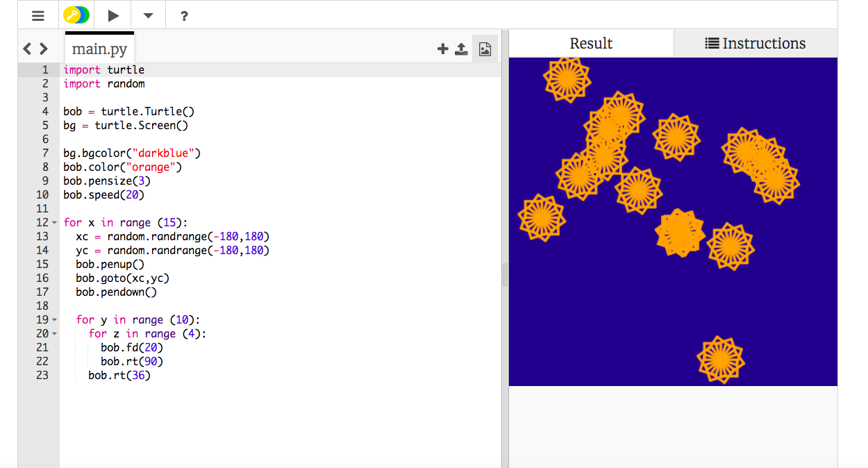Click the 'bob.rt(36)' line
Viewport: 868px width, 468px height.
(x=119, y=375)
